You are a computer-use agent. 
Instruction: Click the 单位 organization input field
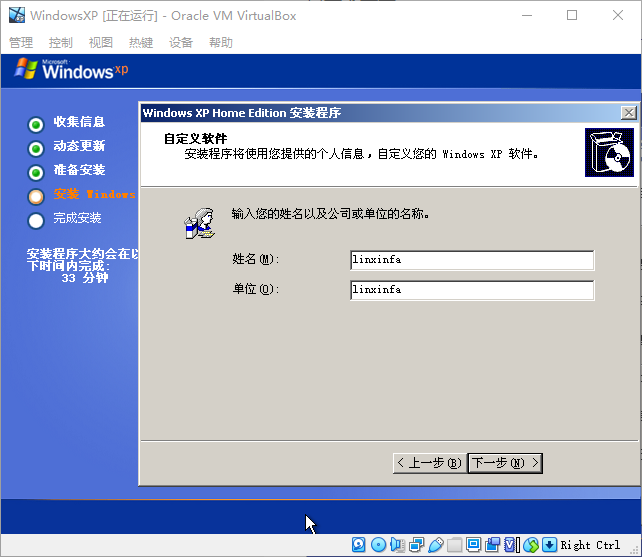(472, 290)
